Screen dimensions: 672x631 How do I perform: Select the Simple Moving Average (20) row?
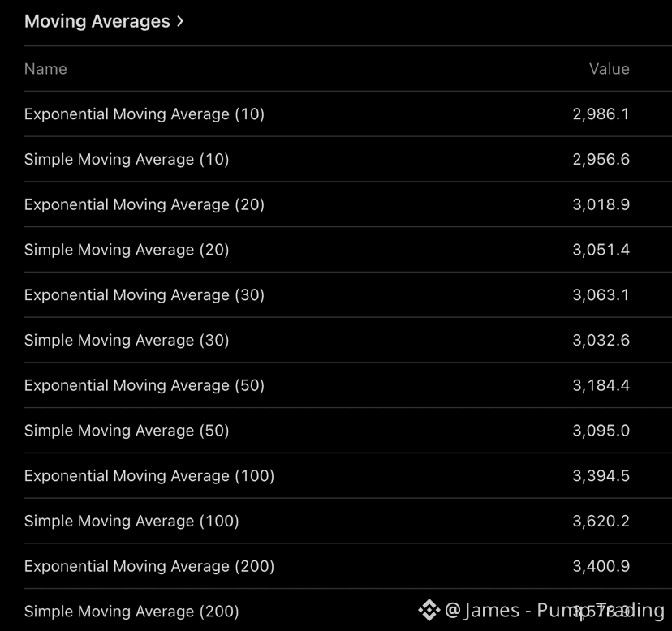(x=127, y=250)
